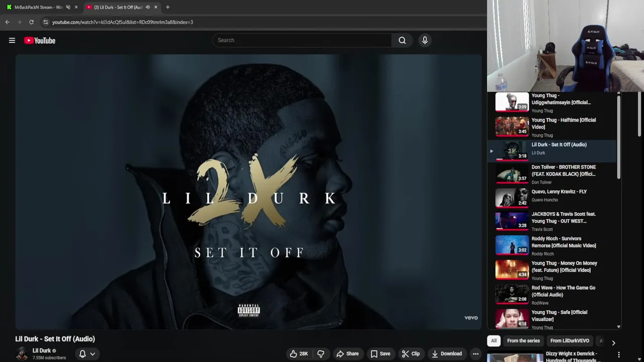This screenshot has height=362, width=644.
Task: Click the vevo logo in video
Action: (x=471, y=318)
